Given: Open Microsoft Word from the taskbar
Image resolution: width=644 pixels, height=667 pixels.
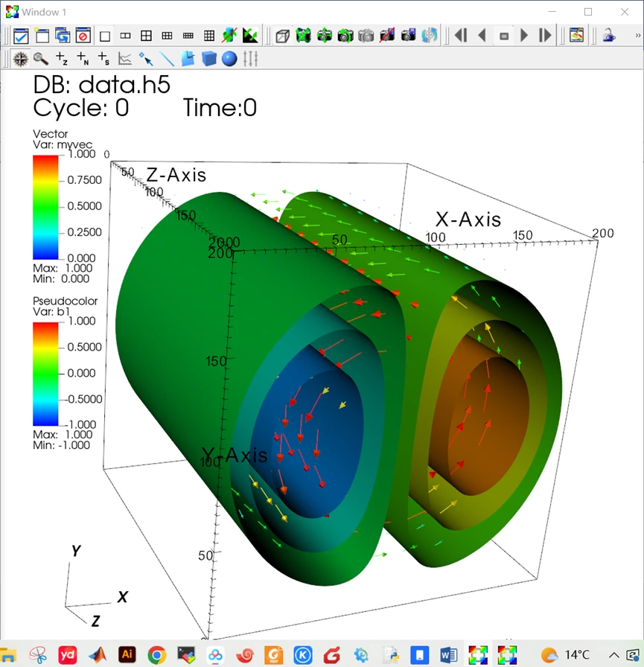Looking at the screenshot, I should tap(449, 655).
